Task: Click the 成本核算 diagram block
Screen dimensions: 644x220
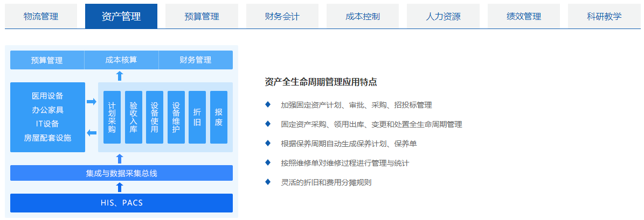Action: 121,60
